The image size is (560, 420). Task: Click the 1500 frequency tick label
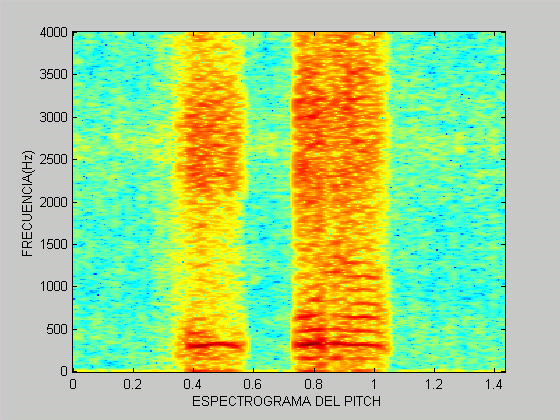54,244
